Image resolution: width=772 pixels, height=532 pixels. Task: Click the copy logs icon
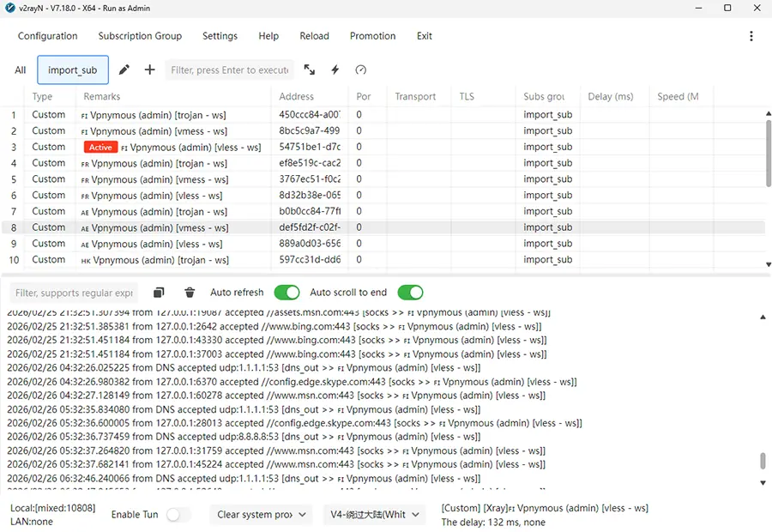pos(158,292)
